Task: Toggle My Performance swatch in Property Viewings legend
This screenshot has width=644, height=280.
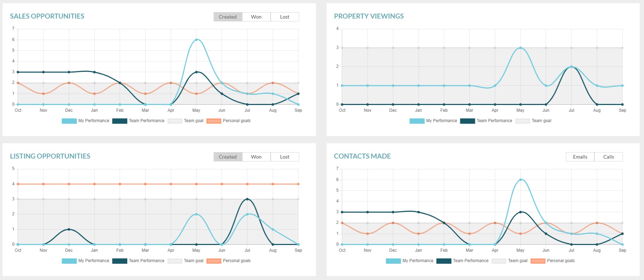Action: coord(417,121)
